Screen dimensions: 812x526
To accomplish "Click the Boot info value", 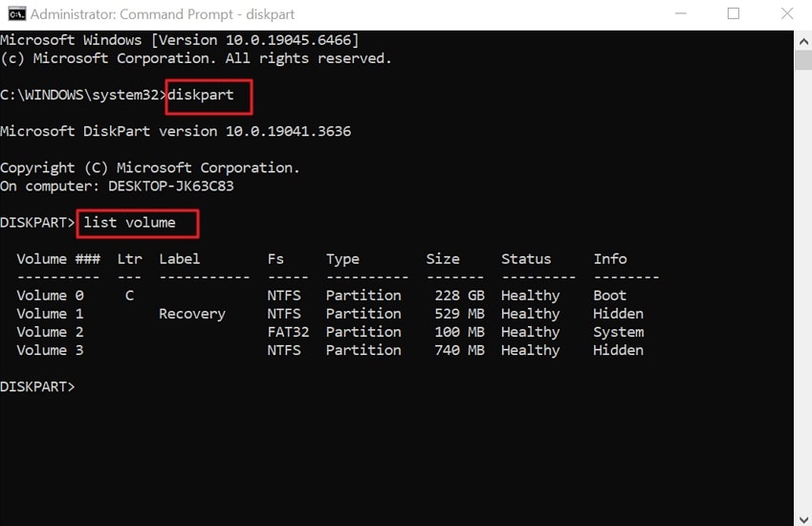I will pos(609,296).
